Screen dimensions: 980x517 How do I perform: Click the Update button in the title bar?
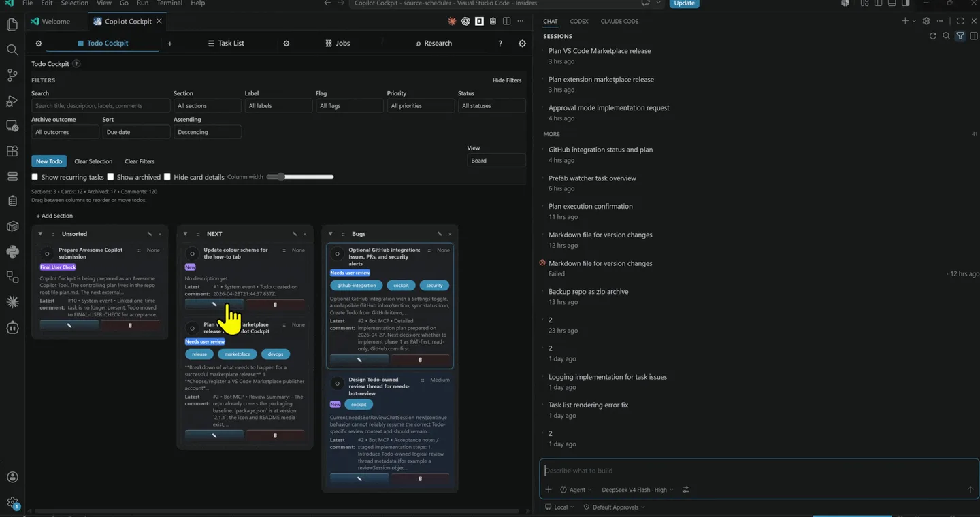pos(685,3)
